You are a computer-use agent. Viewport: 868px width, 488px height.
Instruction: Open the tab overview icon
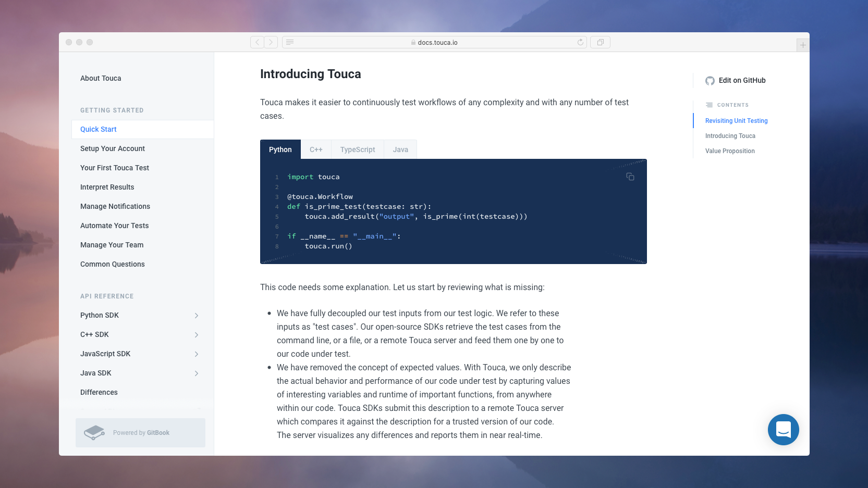(x=600, y=42)
